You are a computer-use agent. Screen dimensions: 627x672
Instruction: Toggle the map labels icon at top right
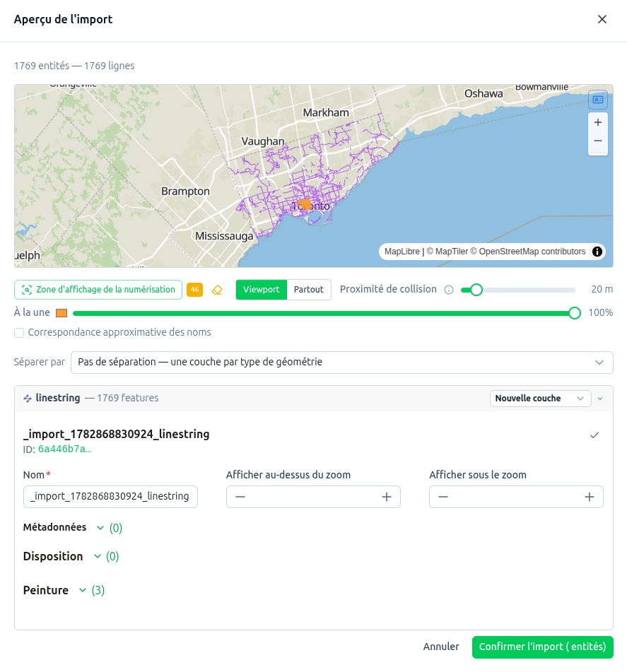[598, 100]
